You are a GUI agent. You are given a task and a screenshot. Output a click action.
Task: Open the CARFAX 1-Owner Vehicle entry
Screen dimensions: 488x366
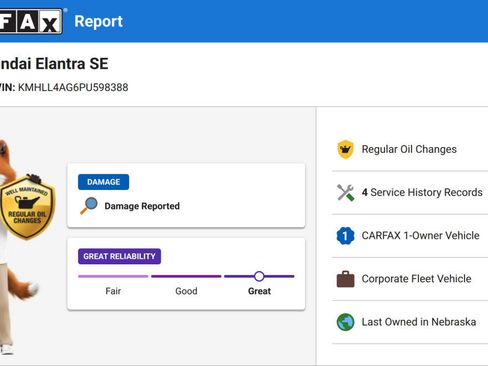410,236
